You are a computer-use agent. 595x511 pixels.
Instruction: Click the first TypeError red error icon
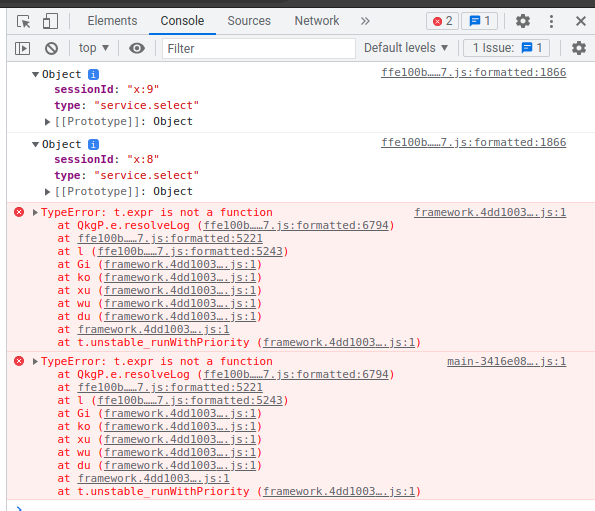pyautogui.click(x=19, y=212)
